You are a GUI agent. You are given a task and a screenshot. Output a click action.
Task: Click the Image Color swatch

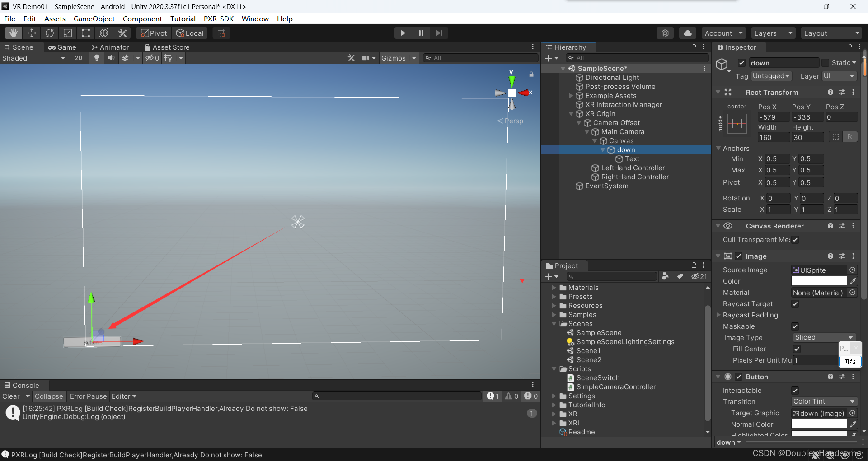819,281
